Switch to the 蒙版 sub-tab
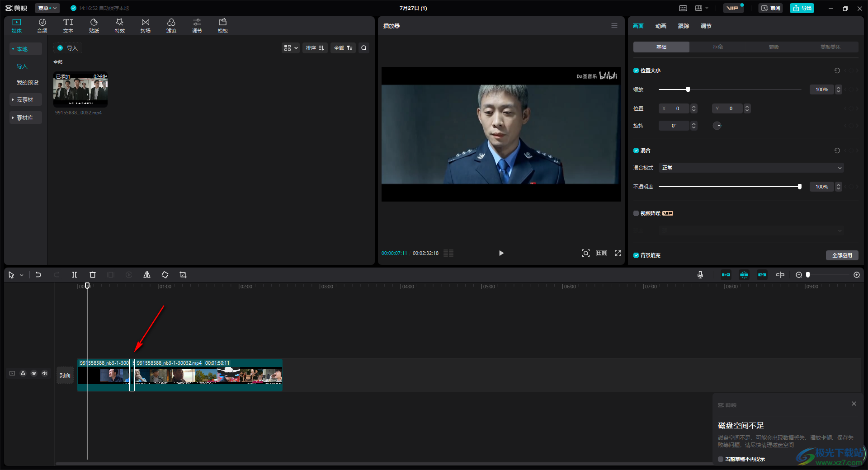This screenshot has height=470, width=868. [x=774, y=47]
